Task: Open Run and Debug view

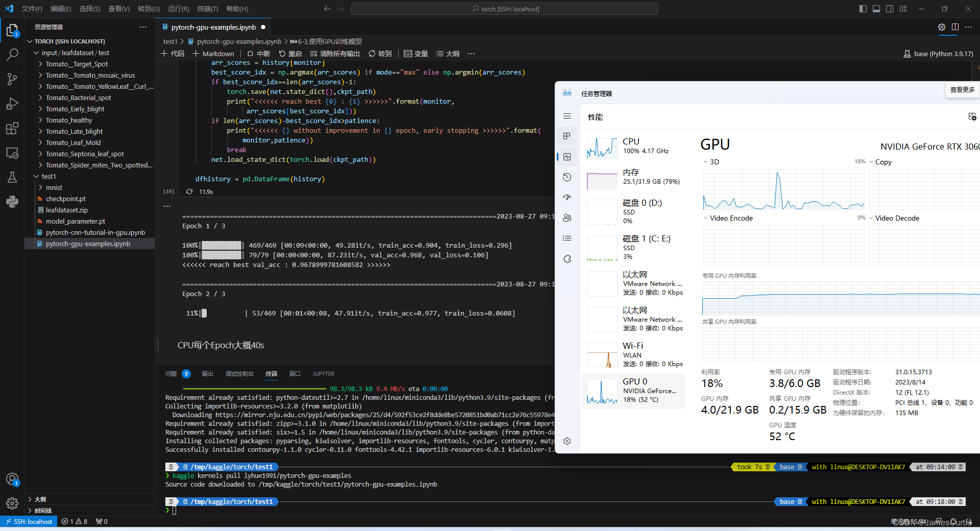Action: (x=12, y=104)
